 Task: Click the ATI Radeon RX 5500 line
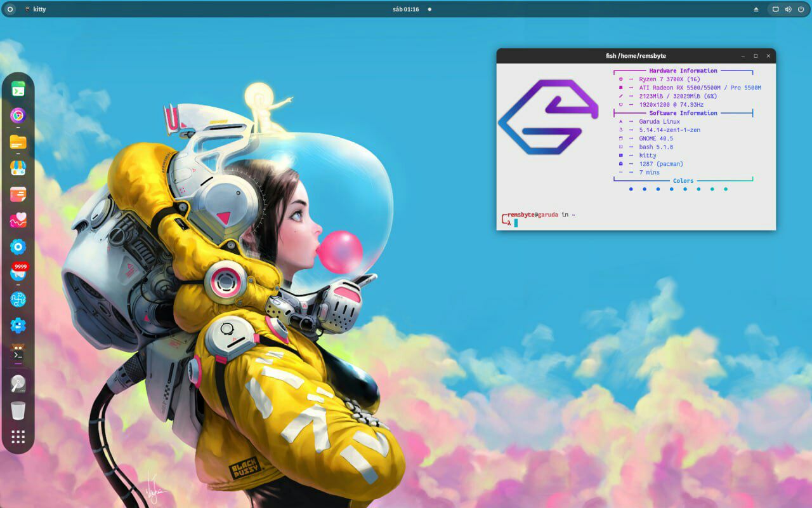point(700,88)
